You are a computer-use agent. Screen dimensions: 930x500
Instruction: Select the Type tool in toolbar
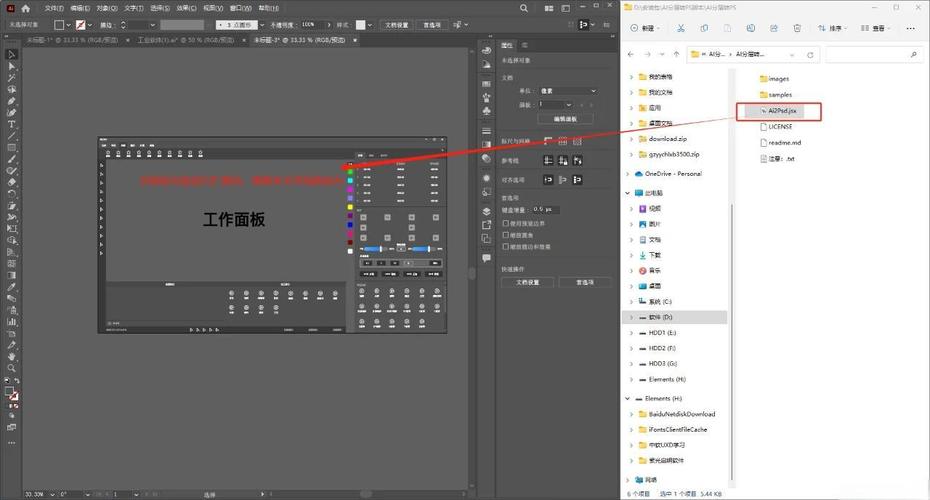[12, 124]
